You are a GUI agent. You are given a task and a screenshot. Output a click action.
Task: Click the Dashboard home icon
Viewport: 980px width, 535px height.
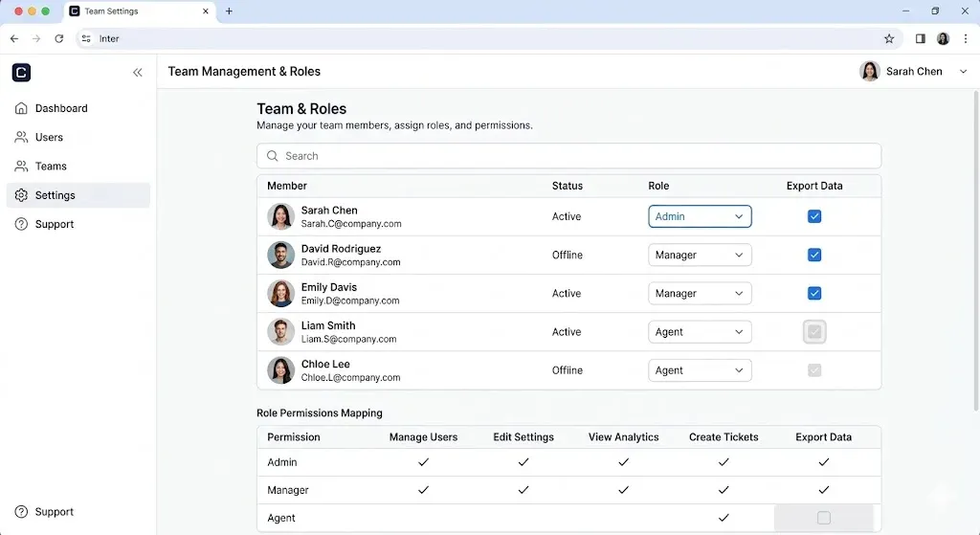pos(21,108)
